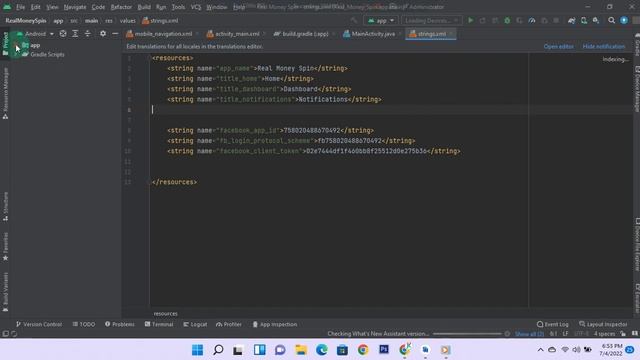Open the Layout Inspector button
The width and height of the screenshot is (640, 360).
[x=603, y=324]
